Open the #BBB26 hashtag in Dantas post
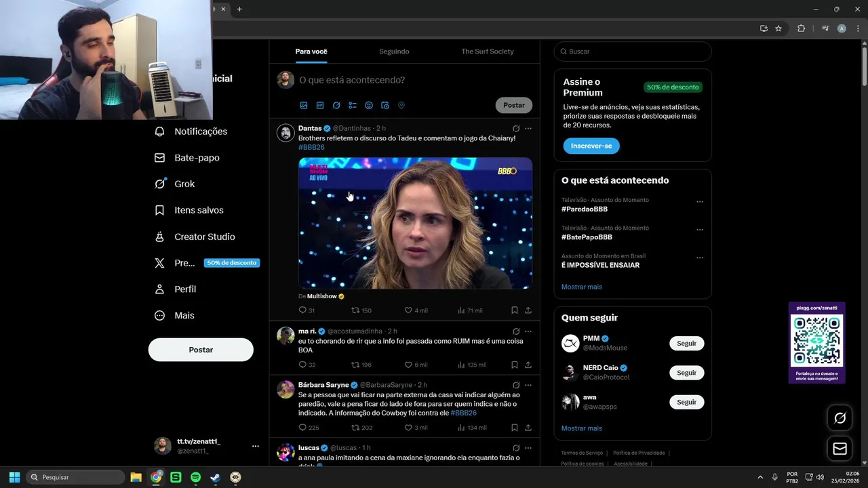Viewport: 868px width, 488px height. [312, 147]
